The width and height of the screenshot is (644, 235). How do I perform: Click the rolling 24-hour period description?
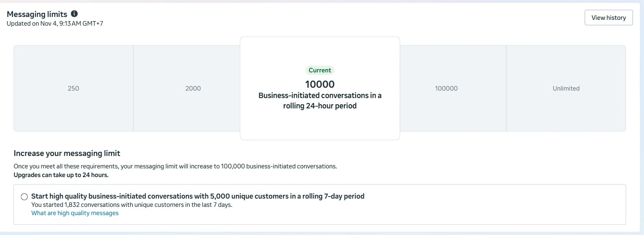[320, 101]
